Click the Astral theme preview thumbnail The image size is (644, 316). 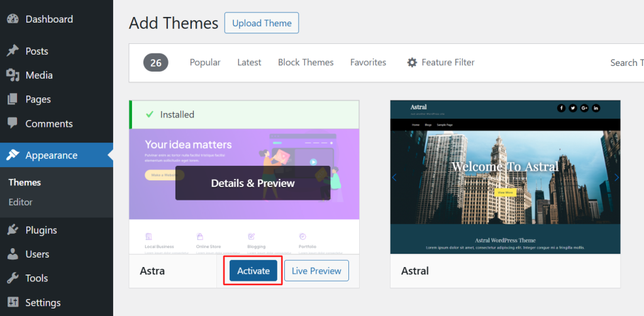[x=505, y=177]
